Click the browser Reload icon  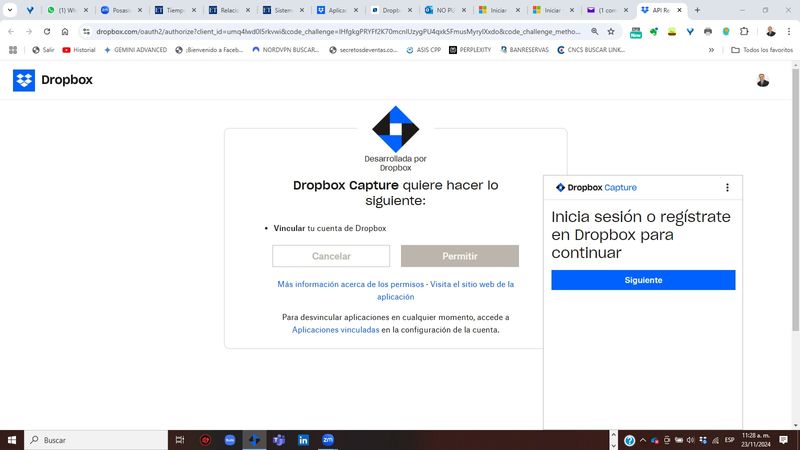[47, 32]
